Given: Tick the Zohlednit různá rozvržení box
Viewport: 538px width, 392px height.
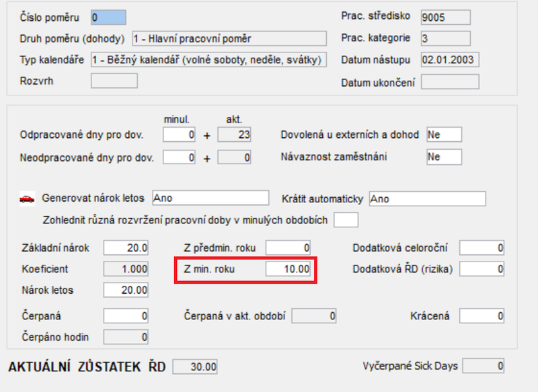Looking at the screenshot, I should click(x=346, y=220).
